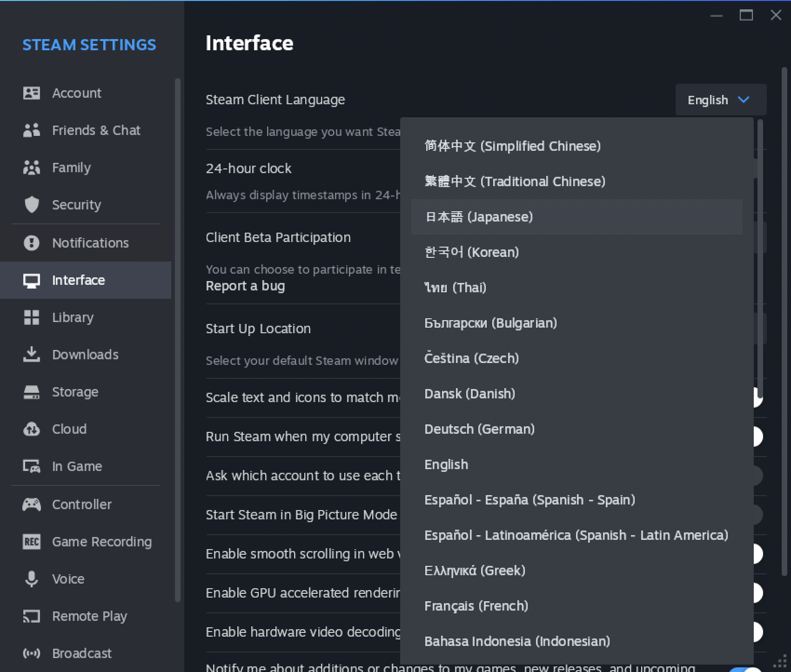Toggle Enable smooth scrolling in web views
This screenshot has width=791, height=672.
tap(757, 554)
